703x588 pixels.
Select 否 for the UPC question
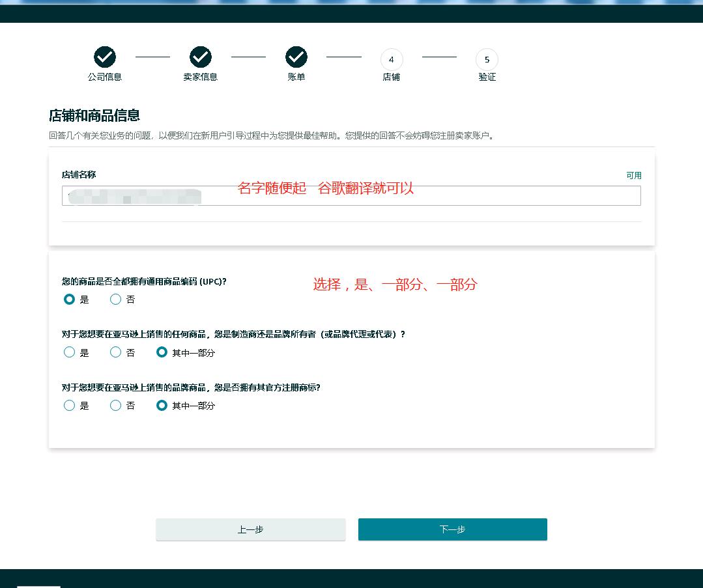(115, 299)
